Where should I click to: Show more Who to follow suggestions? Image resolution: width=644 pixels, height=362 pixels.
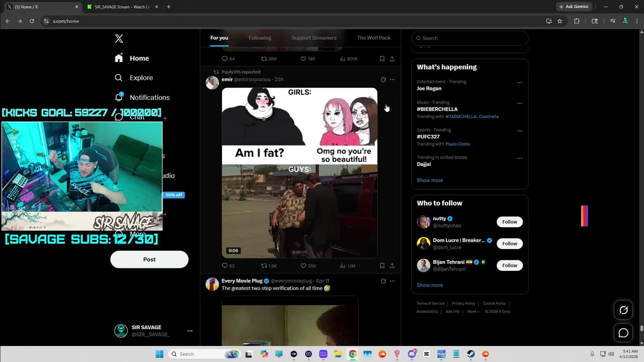click(x=430, y=285)
